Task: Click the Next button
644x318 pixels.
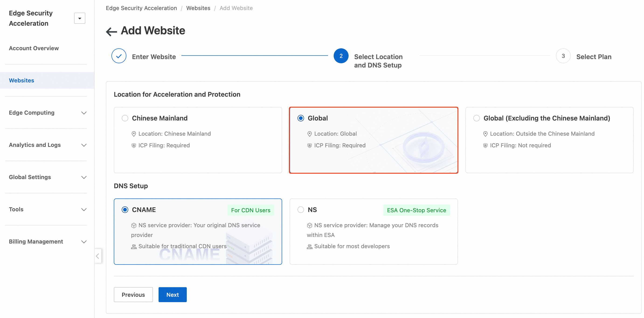Action: coord(173,295)
